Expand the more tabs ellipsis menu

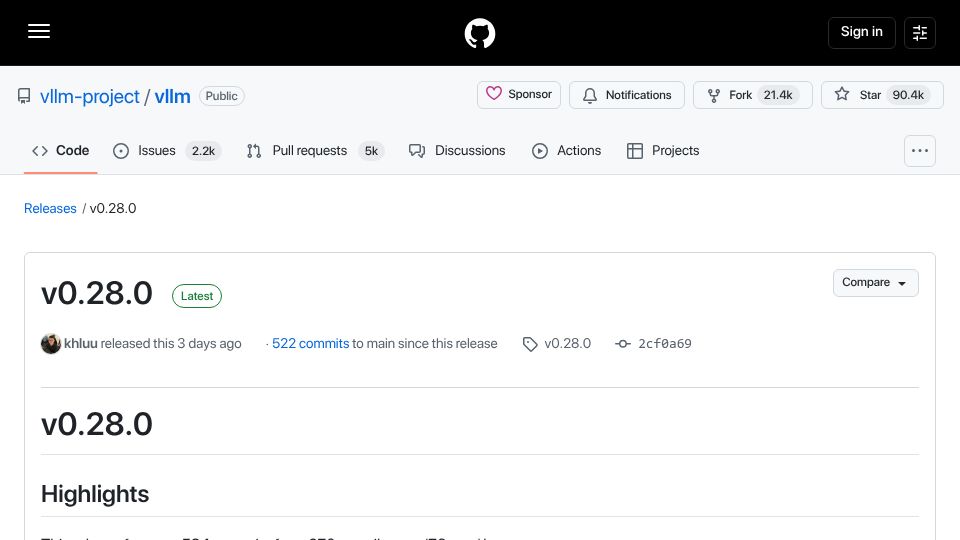point(920,151)
